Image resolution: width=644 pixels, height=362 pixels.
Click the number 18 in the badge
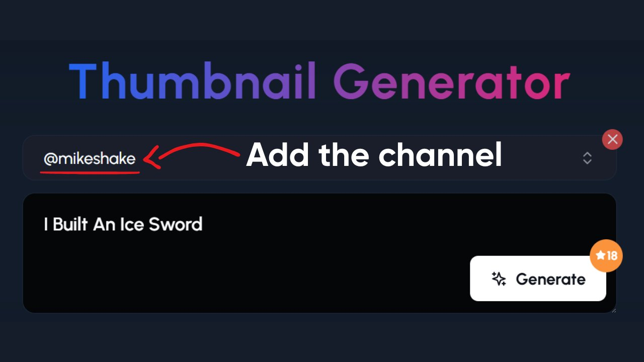pyautogui.click(x=612, y=256)
